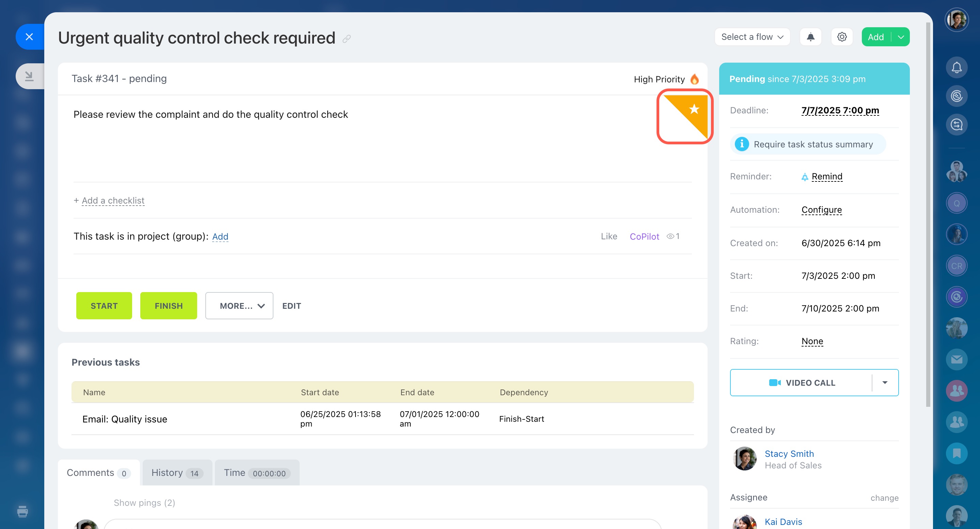Click the FINISH button

169,306
